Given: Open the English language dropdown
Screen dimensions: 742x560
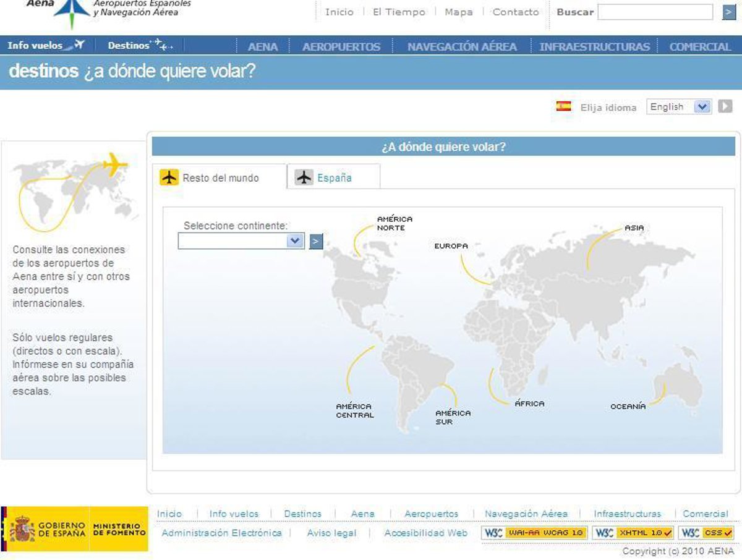Looking at the screenshot, I should 679,107.
